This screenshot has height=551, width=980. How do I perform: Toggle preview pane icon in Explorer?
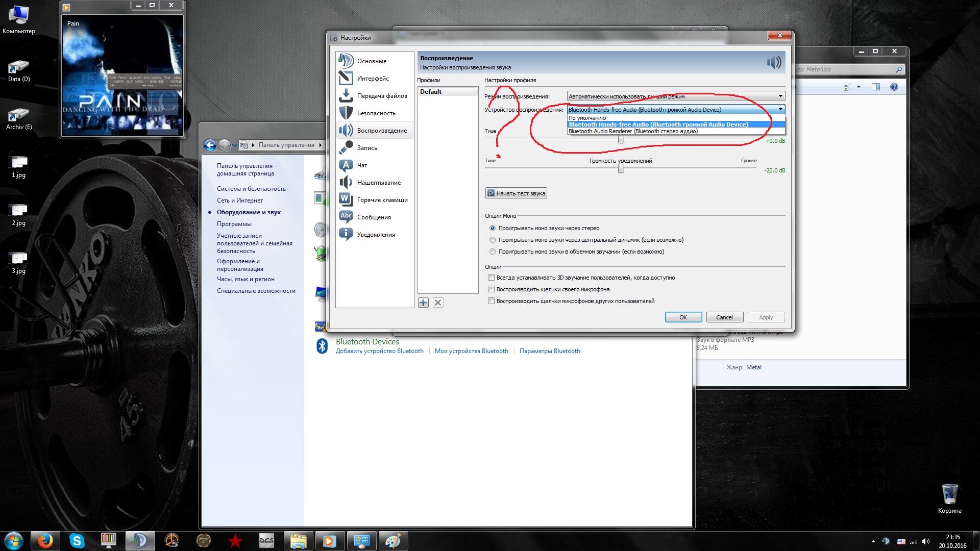point(876,87)
